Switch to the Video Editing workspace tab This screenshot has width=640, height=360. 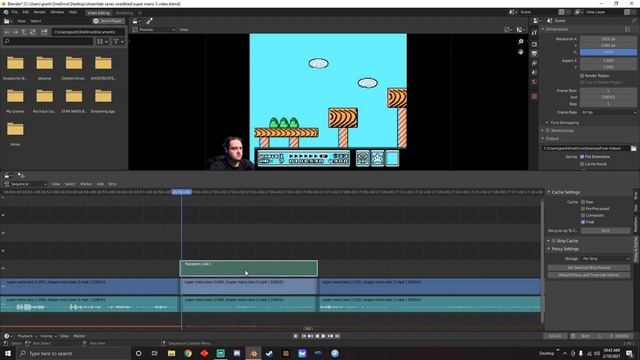click(x=98, y=13)
